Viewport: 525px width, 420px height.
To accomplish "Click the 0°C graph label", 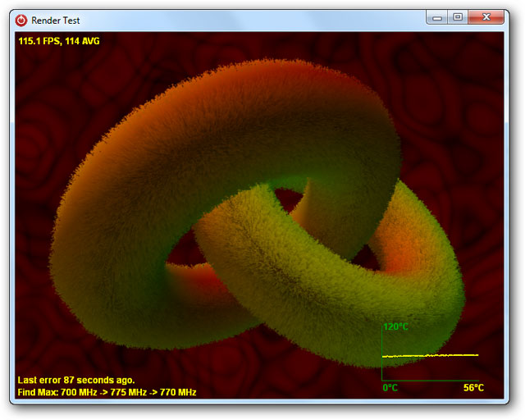I will pos(390,388).
